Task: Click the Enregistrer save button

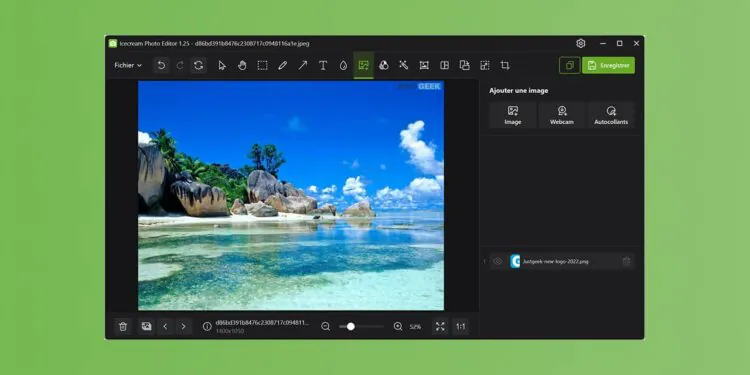Action: [x=608, y=66]
